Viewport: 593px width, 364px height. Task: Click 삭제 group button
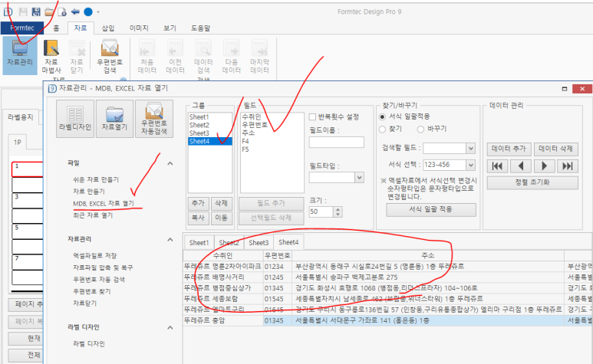tap(221, 203)
